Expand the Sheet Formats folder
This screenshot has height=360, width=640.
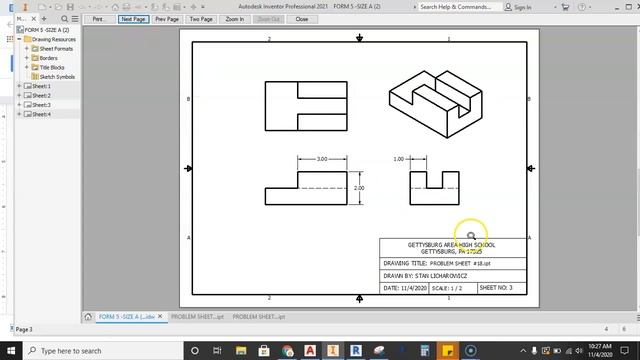(x=27, y=49)
